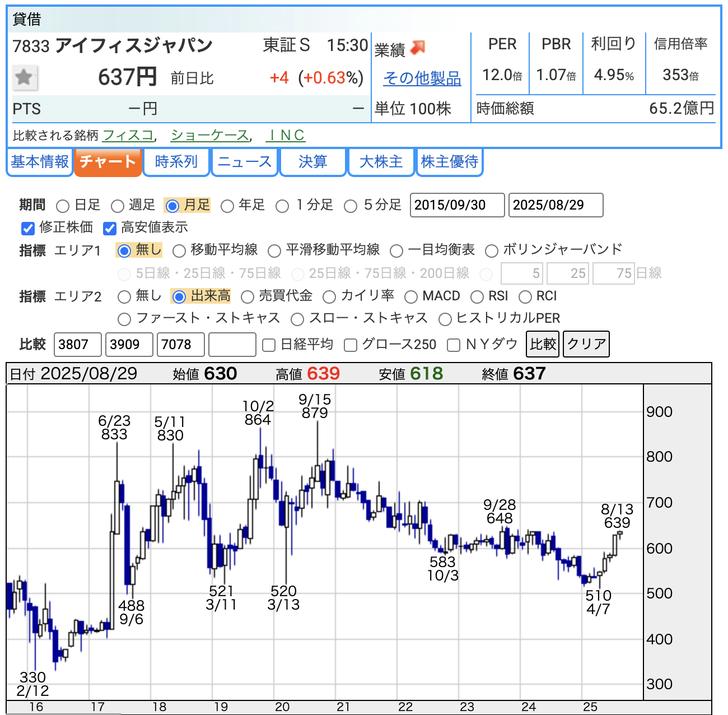Select スロー・ストキャス radio button
Viewport: 728px width, 715px height.
pyautogui.click(x=297, y=319)
